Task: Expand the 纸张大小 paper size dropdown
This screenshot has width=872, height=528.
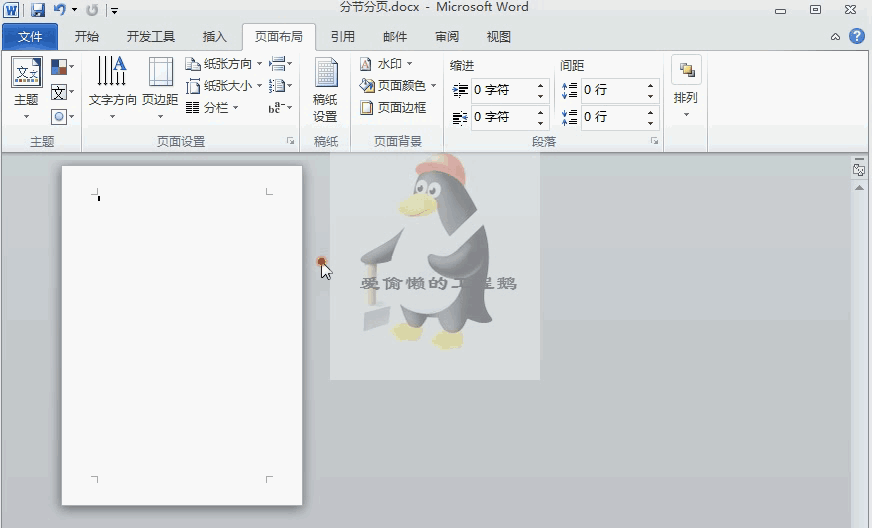Action: click(x=226, y=86)
